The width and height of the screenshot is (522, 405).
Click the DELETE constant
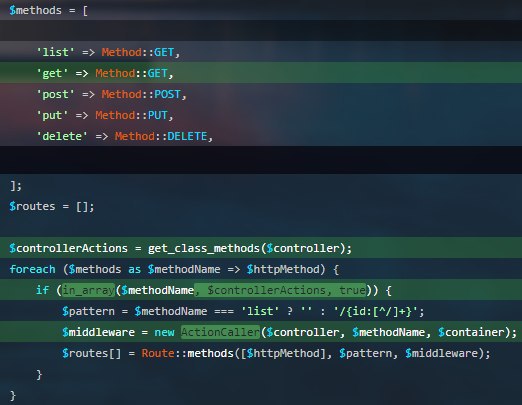[x=187, y=136]
